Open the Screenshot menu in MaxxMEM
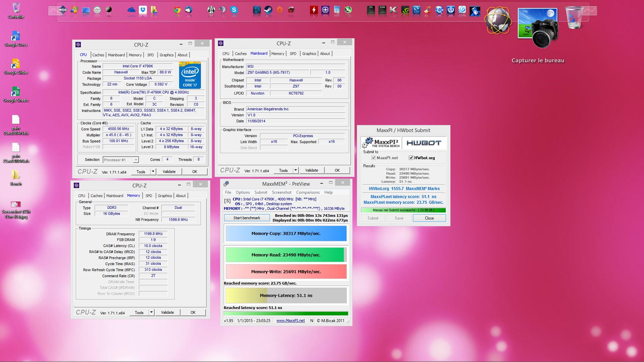The width and height of the screenshot is (644, 362). 282,192
